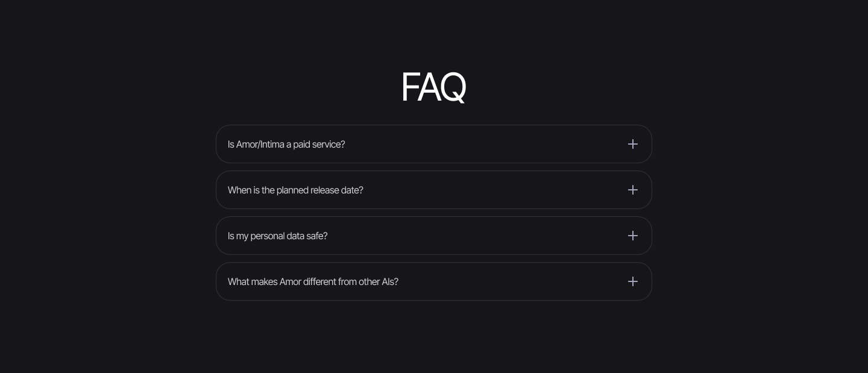Toggle the first FAQ row about Amor/Intima
Screen dimensions: 868x373
(x=433, y=144)
